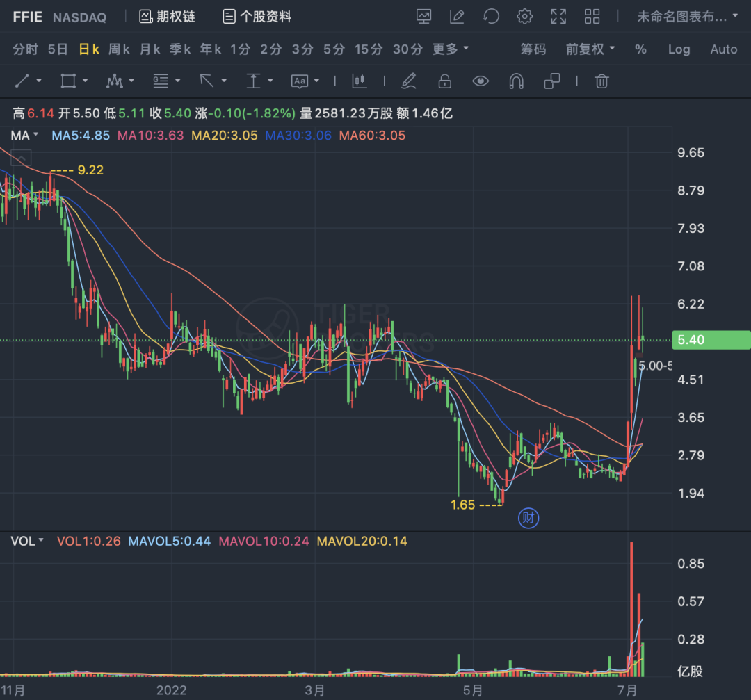Viewport: 751px width, 700px height.
Task: Toggle percent scale mode
Action: click(x=640, y=49)
